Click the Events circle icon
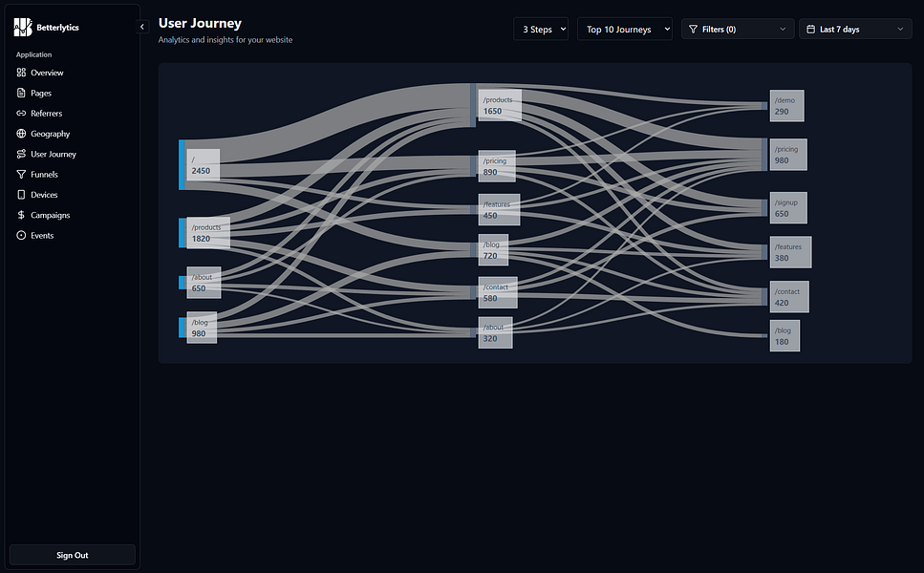The image size is (924, 573). point(21,235)
